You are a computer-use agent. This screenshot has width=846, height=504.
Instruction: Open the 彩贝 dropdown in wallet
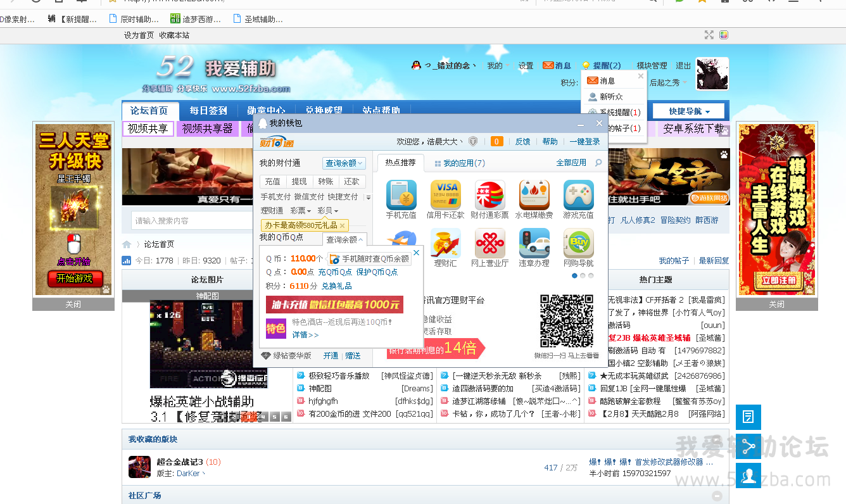(328, 211)
